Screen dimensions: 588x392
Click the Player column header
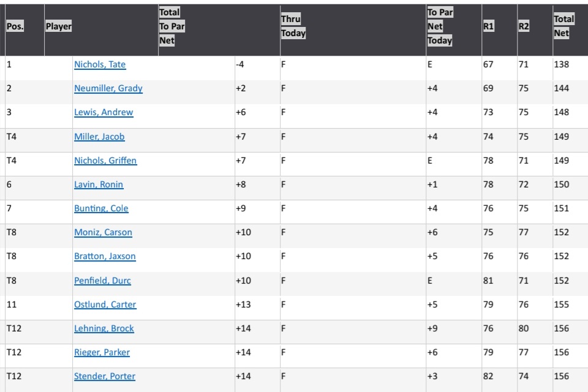click(59, 27)
